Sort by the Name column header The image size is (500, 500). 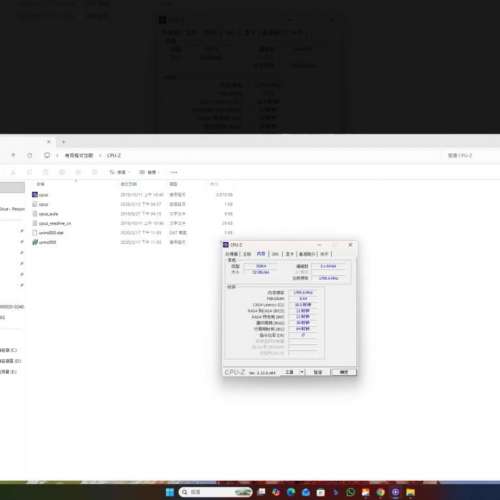(x=40, y=184)
